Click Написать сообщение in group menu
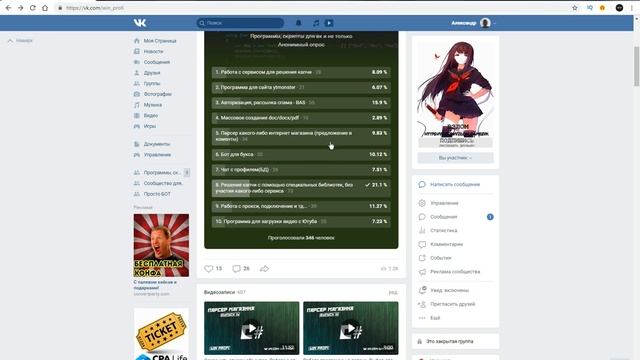Screen dimensions: 640x360 (x=456, y=184)
